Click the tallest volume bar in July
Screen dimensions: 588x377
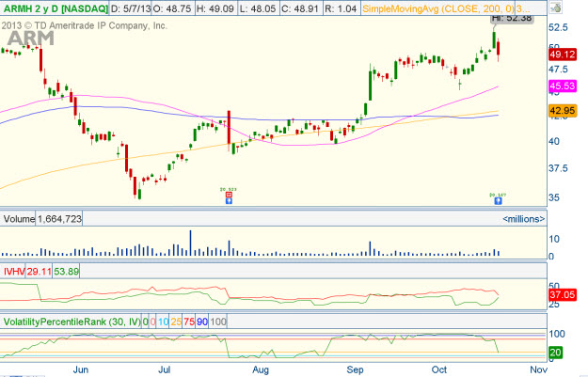pos(191,243)
